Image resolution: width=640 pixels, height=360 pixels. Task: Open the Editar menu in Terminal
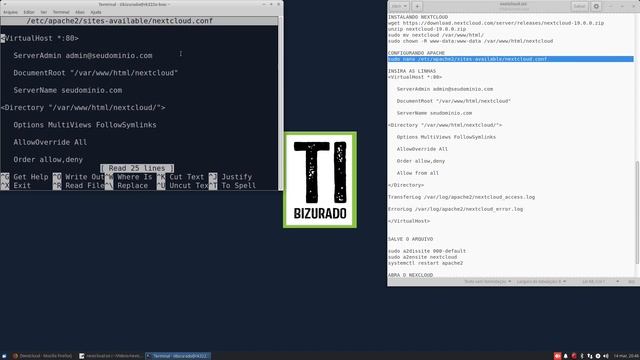click(x=29, y=12)
